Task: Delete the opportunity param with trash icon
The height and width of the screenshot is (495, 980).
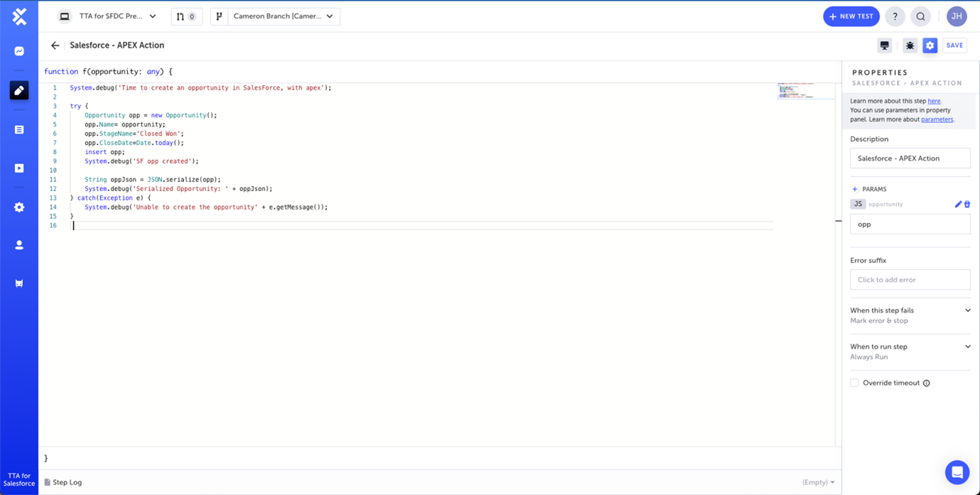Action: (x=967, y=205)
